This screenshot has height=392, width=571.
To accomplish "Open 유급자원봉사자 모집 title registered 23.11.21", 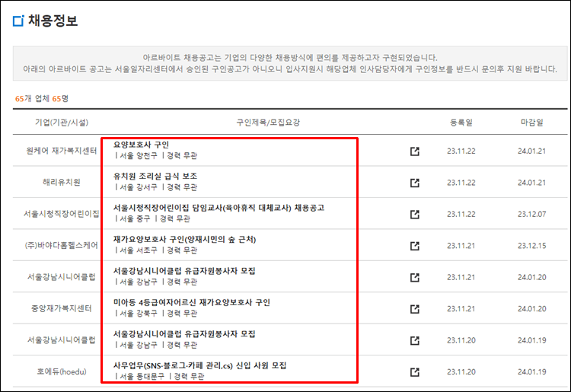I will coord(183,270).
